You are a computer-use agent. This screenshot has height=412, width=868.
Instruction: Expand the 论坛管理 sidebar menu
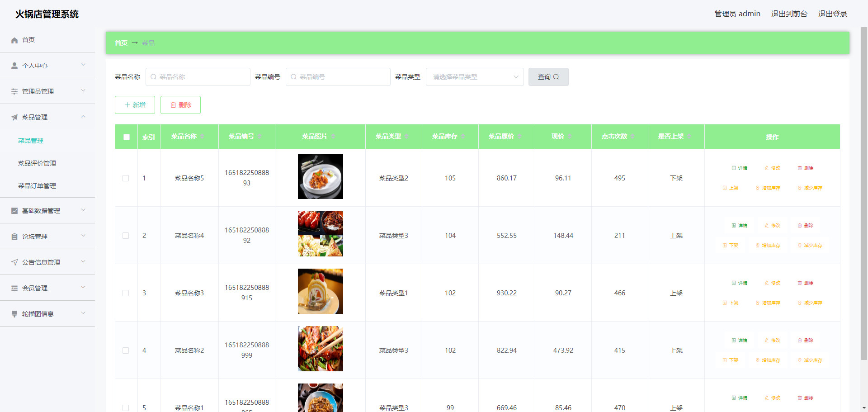[47, 237]
